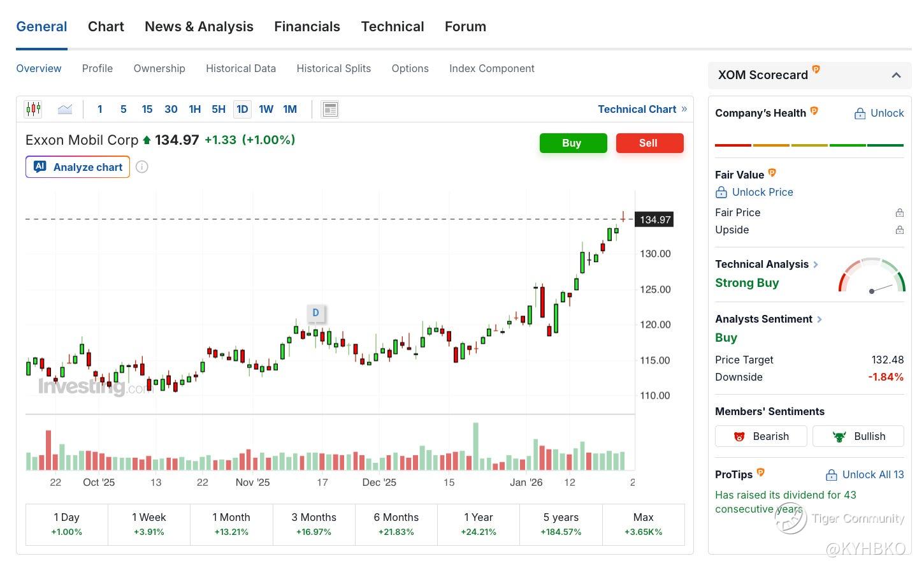
Task: Click the Downside value -1.84%
Action: click(x=886, y=377)
